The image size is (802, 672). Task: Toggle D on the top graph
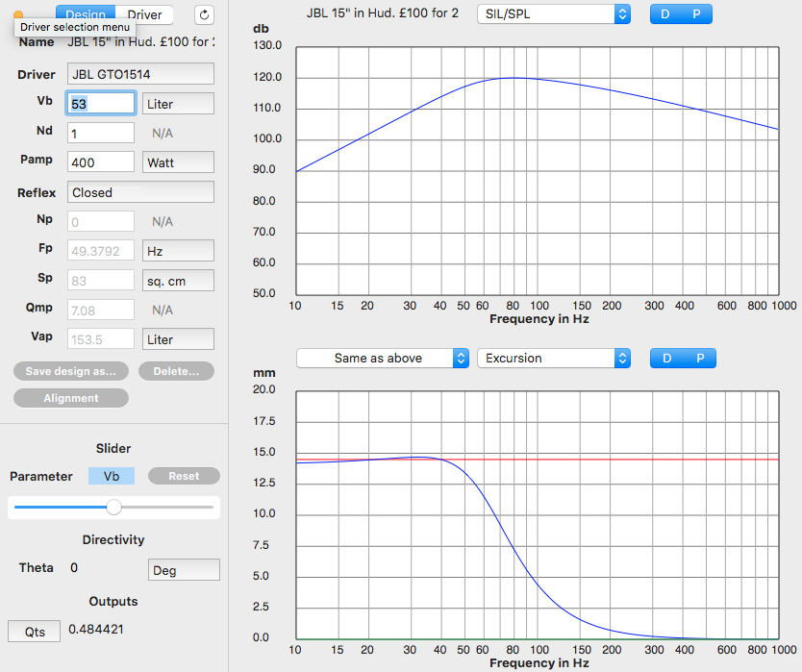(665, 13)
